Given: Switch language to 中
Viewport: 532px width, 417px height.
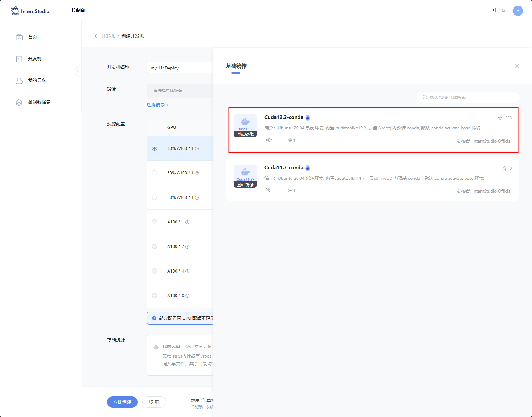Looking at the screenshot, I should (495, 10).
